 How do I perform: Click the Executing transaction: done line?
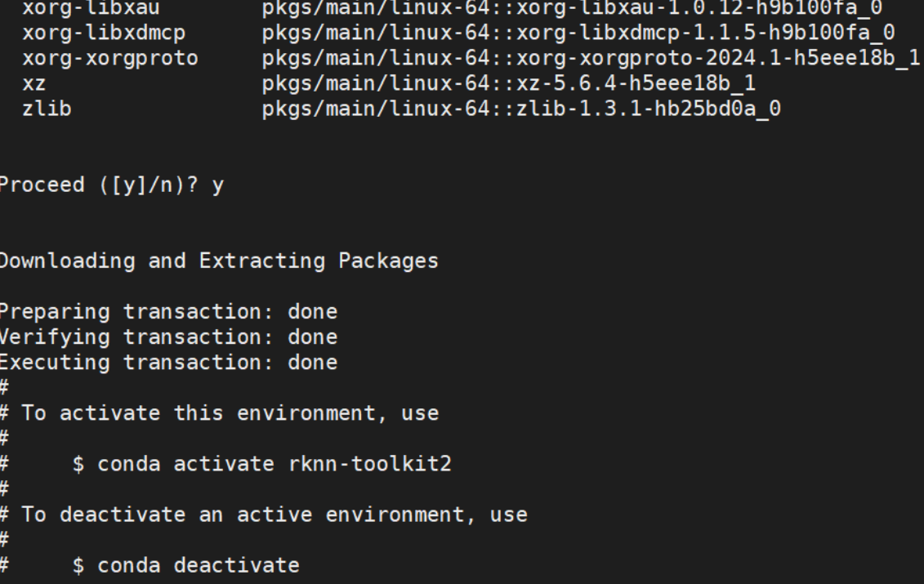pos(168,363)
